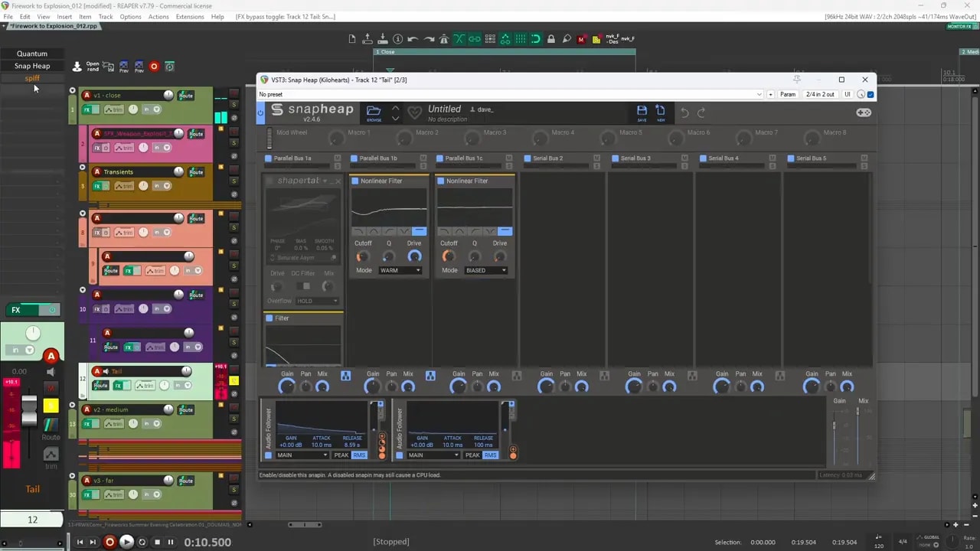Toggle the Filter snapin enable checkbox
Viewport: 980px width, 551px height.
269,318
